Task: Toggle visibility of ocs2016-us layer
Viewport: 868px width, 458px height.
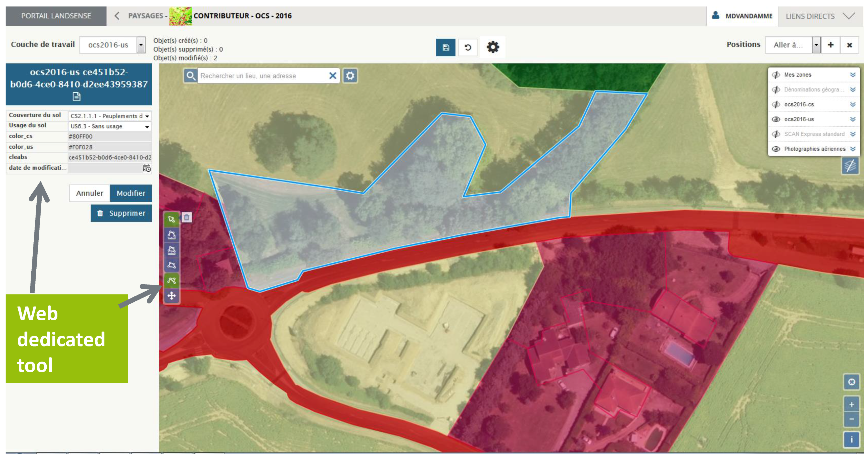Action: (x=776, y=119)
